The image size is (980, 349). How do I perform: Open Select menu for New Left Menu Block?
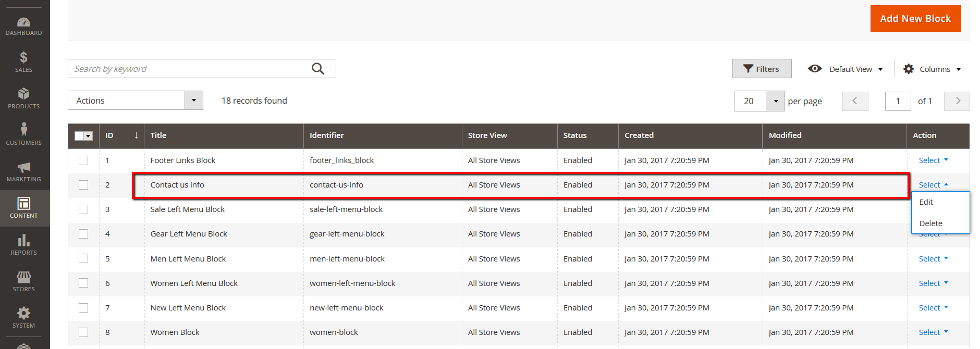(x=933, y=308)
